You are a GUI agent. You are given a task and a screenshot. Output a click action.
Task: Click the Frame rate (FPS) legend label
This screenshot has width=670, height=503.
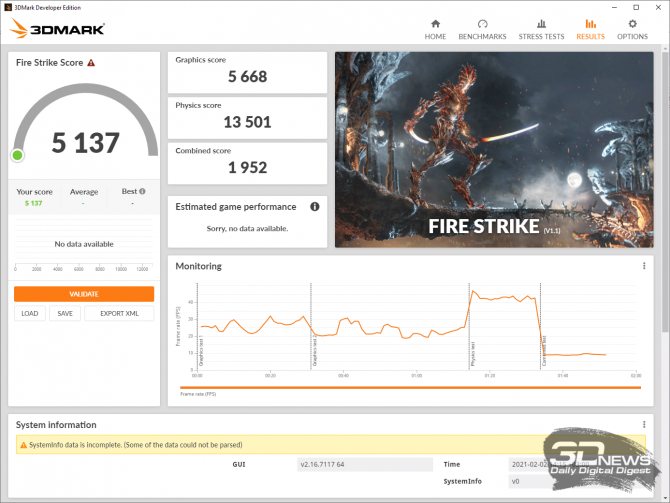pos(198,394)
